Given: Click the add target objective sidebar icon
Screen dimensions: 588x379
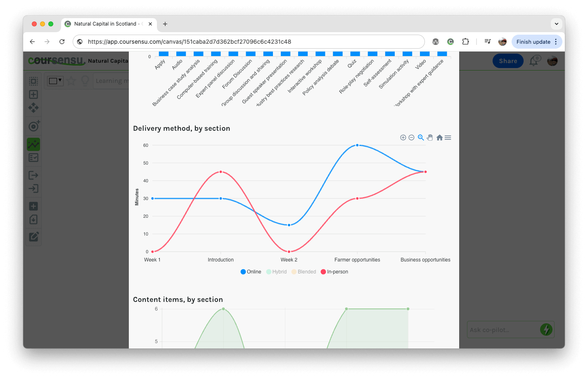Looking at the screenshot, I should [x=34, y=126].
